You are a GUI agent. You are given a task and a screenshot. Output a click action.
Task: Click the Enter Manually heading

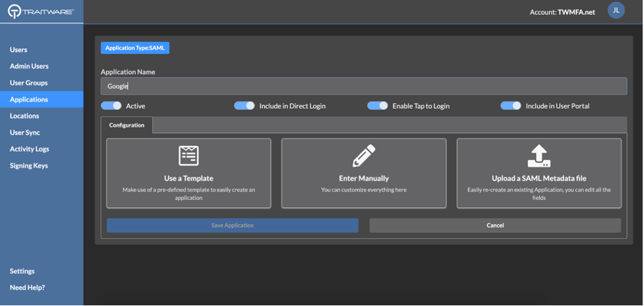point(364,178)
